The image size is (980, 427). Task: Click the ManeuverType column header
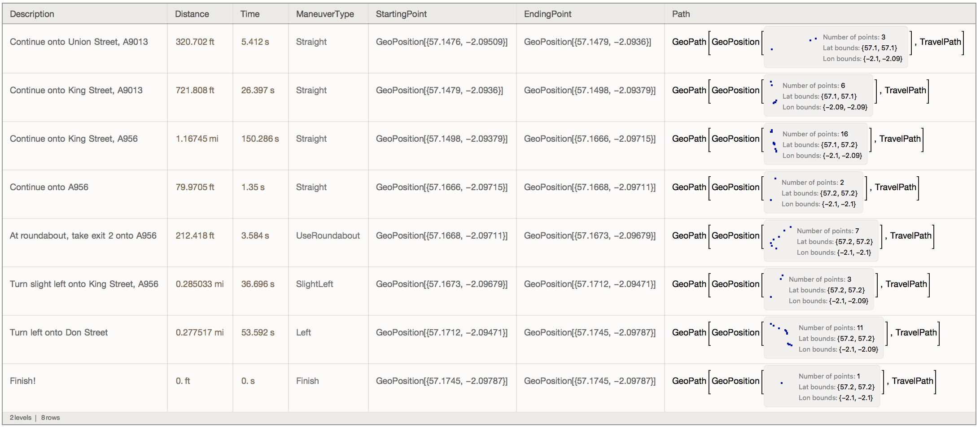(x=324, y=14)
